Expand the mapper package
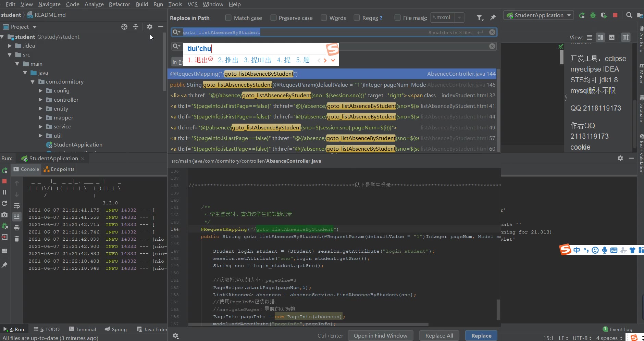The image size is (644, 341). click(40, 118)
